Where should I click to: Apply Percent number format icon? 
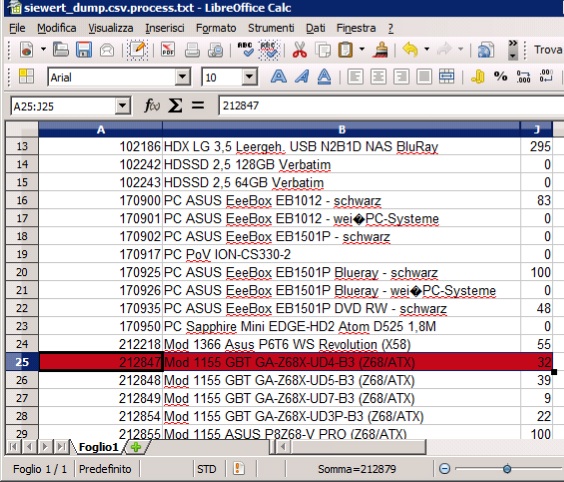coord(500,76)
